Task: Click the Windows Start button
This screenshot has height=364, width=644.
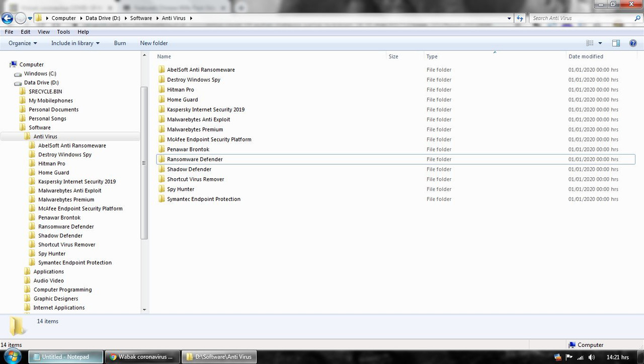Action: [x=12, y=357]
